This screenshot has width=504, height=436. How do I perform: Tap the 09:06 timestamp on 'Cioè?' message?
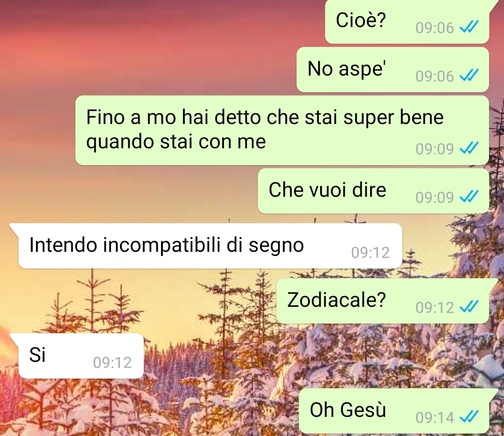pos(434,28)
